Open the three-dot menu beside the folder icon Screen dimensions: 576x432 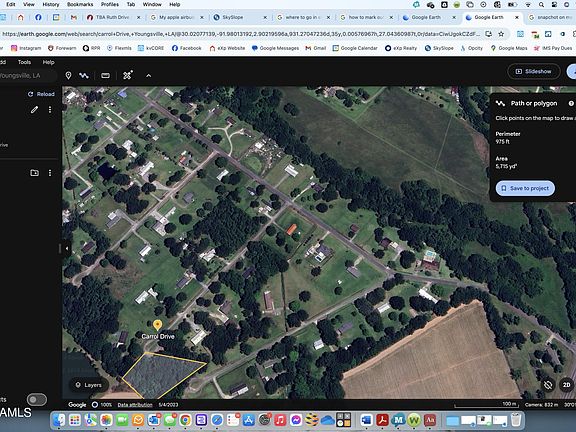50,173
